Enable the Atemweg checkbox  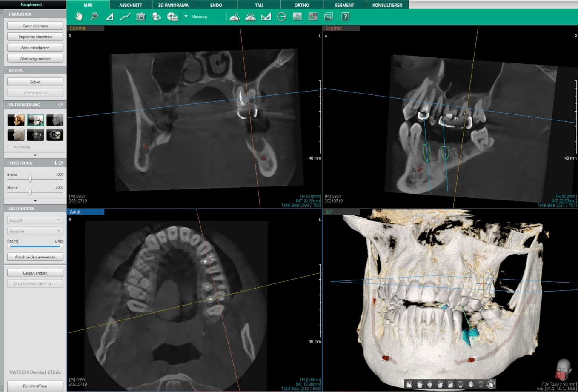point(10,147)
